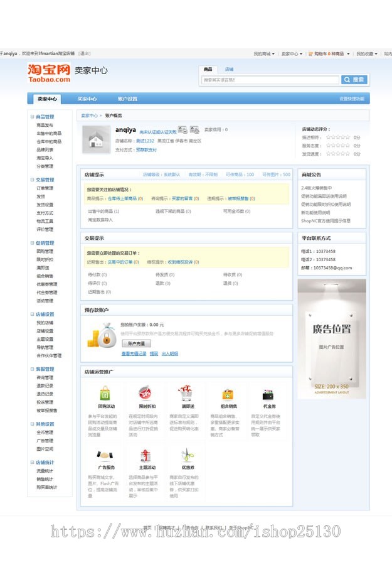Open 图片空间 in the sidebar

point(45,449)
